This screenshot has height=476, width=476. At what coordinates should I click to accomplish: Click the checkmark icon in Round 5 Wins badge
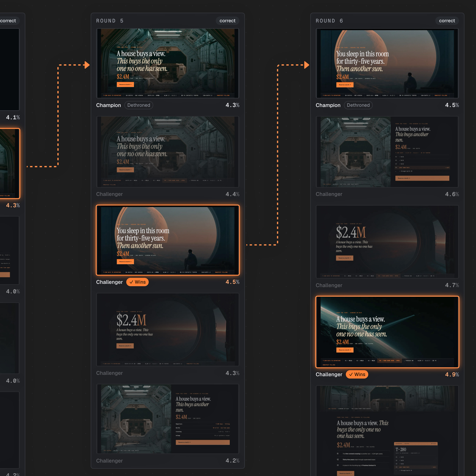click(x=131, y=282)
